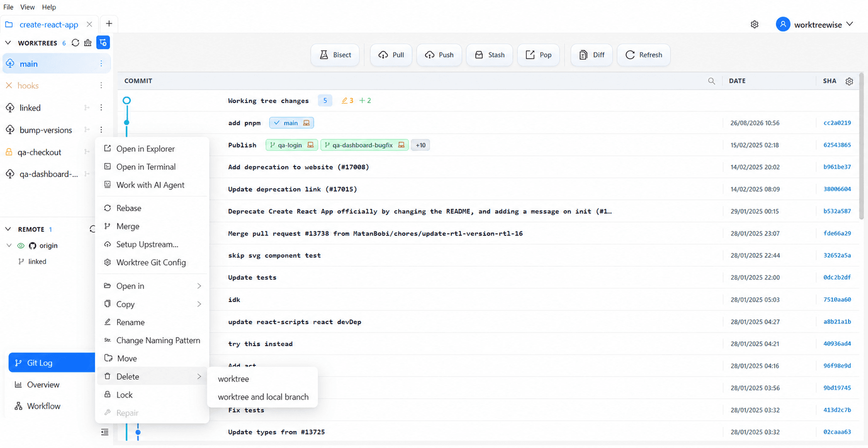The height and width of the screenshot is (448, 868).
Task: Close the create-react-app tab
Action: 89,24
